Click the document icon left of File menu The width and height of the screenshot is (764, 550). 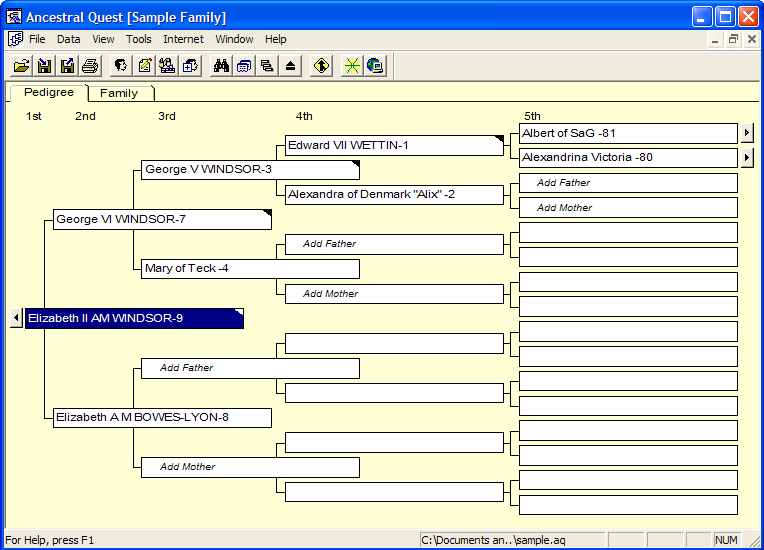(x=15, y=39)
